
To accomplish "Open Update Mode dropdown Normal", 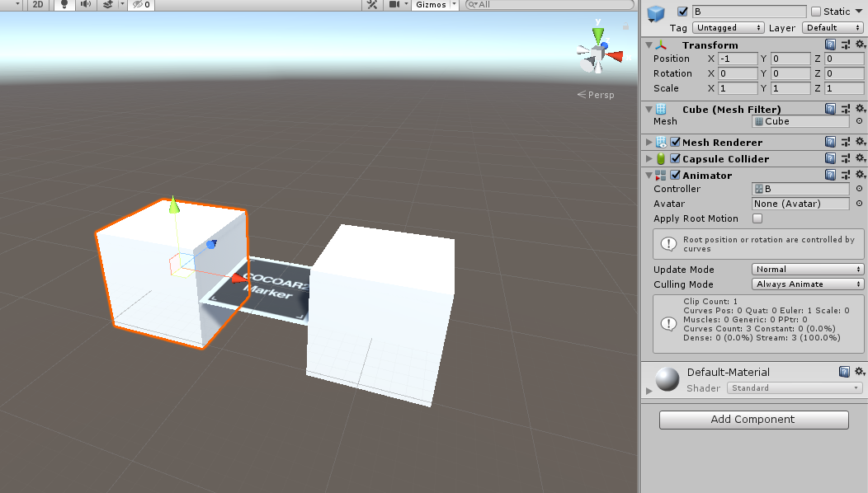I will click(808, 270).
